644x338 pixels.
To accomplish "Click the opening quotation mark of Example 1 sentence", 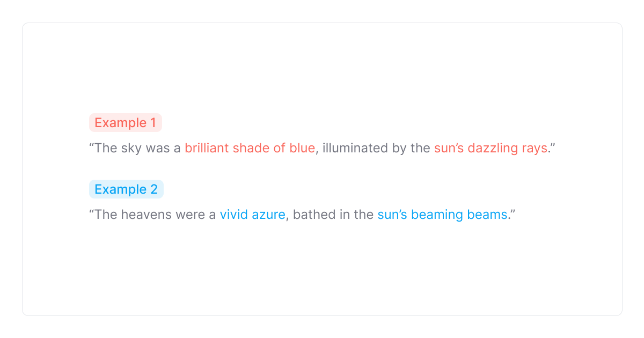I will coord(91,145).
